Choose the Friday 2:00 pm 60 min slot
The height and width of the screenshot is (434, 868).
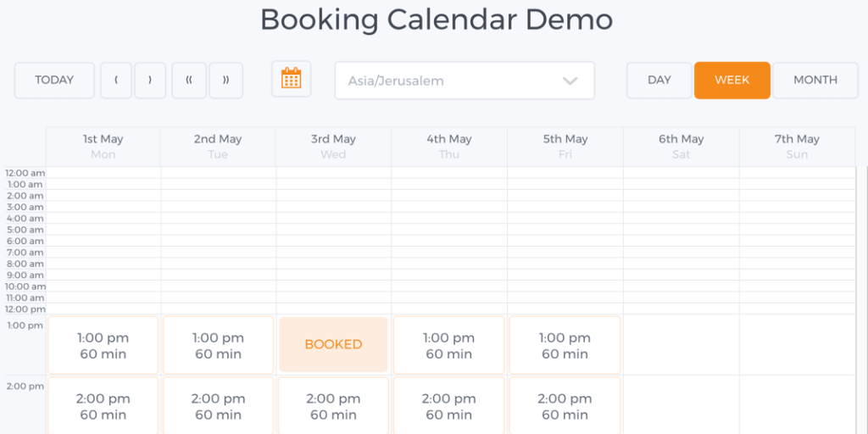(565, 406)
